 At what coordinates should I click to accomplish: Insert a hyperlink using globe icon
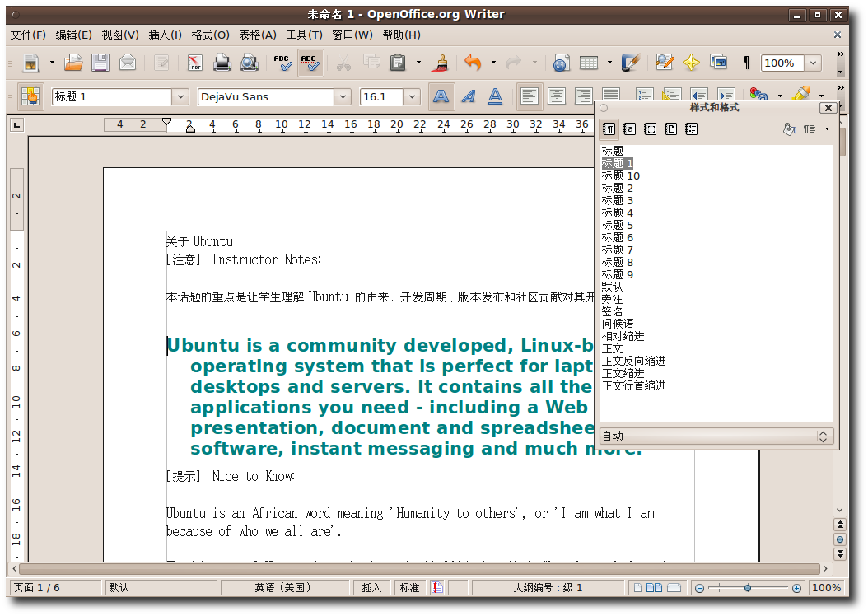[561, 63]
